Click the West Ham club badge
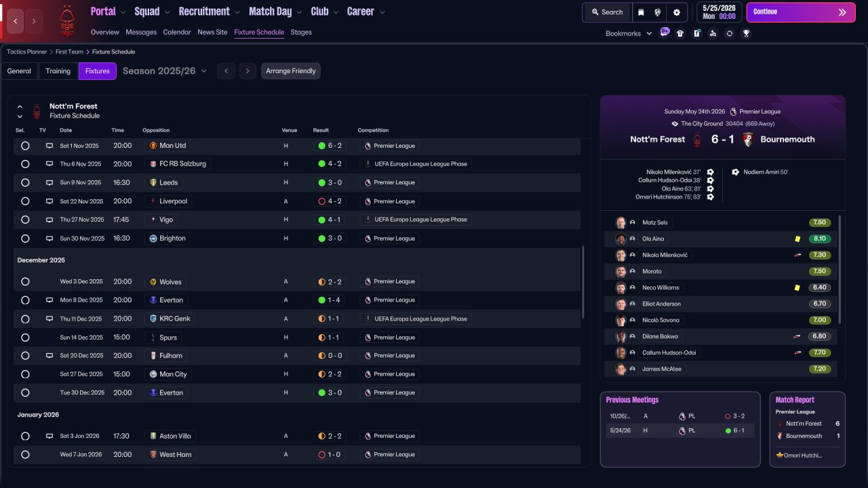This screenshot has width=868, height=488. point(153,455)
